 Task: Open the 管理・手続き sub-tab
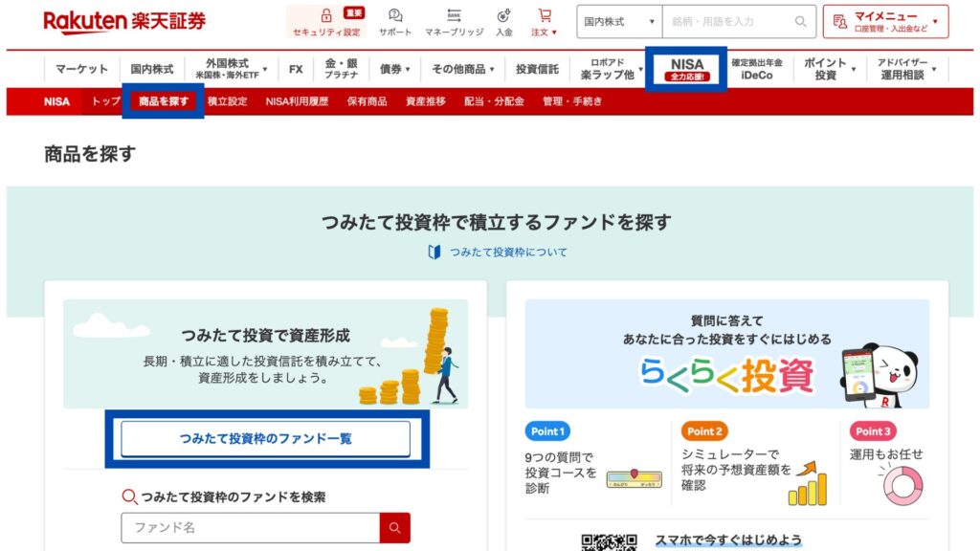click(x=572, y=101)
